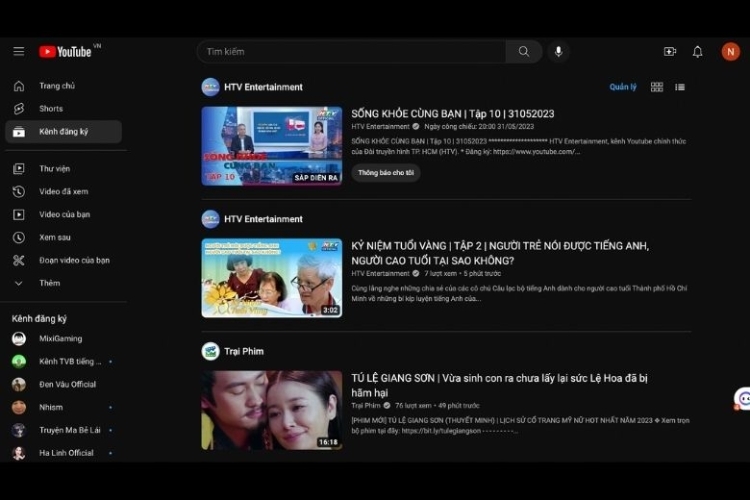This screenshot has width=750, height=500.
Task: Click HTV Entertainment byline under Sống Khỏe
Action: click(380, 127)
